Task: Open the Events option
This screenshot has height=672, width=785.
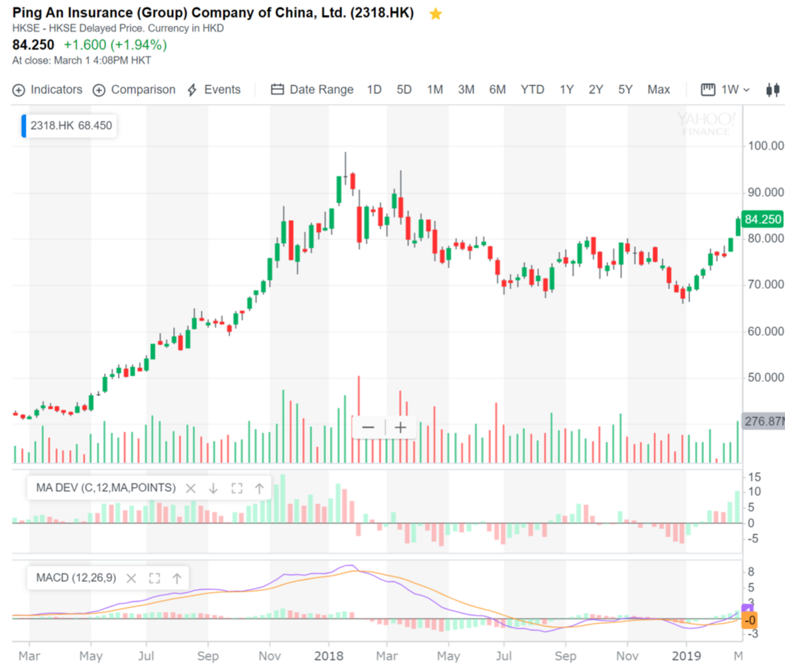Action: pos(214,90)
